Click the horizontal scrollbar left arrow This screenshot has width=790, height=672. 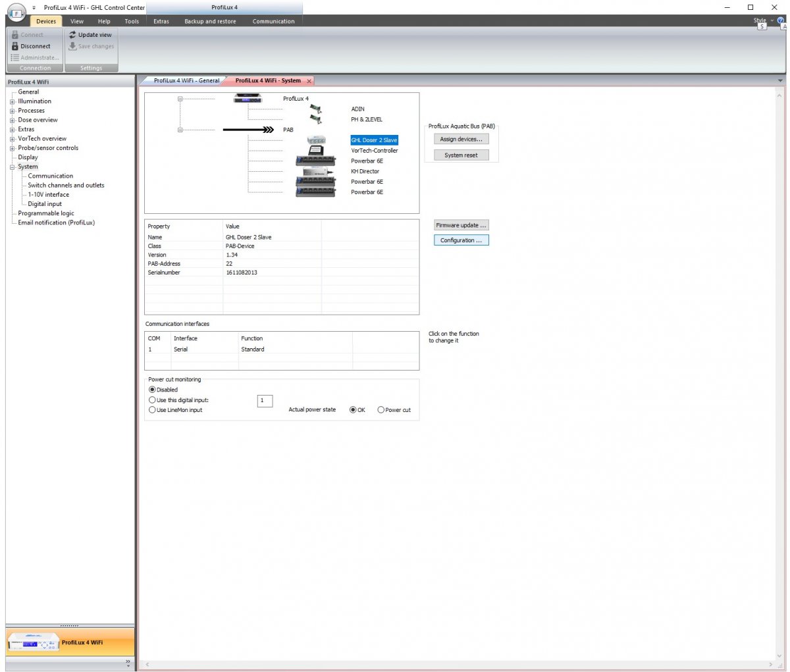(147, 665)
